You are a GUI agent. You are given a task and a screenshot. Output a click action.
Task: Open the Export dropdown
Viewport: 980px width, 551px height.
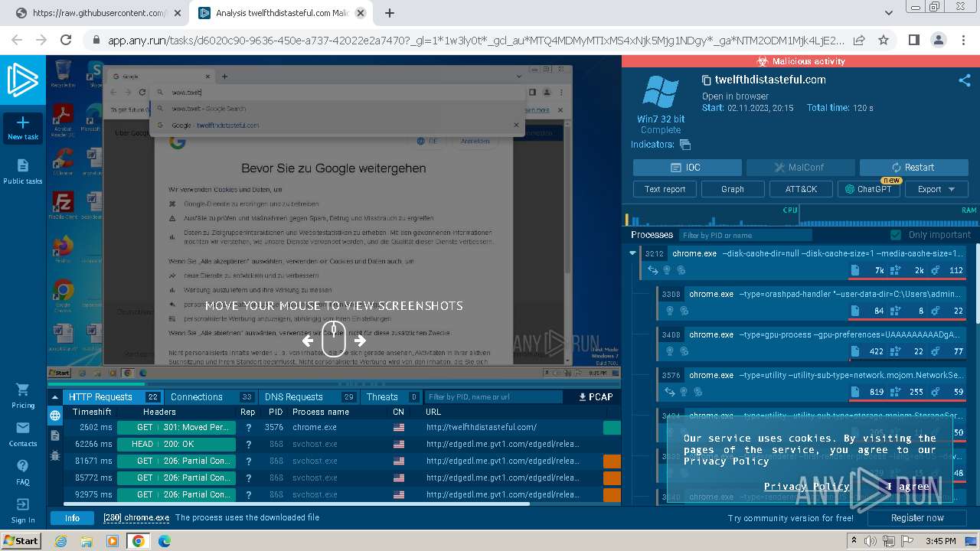pos(936,189)
